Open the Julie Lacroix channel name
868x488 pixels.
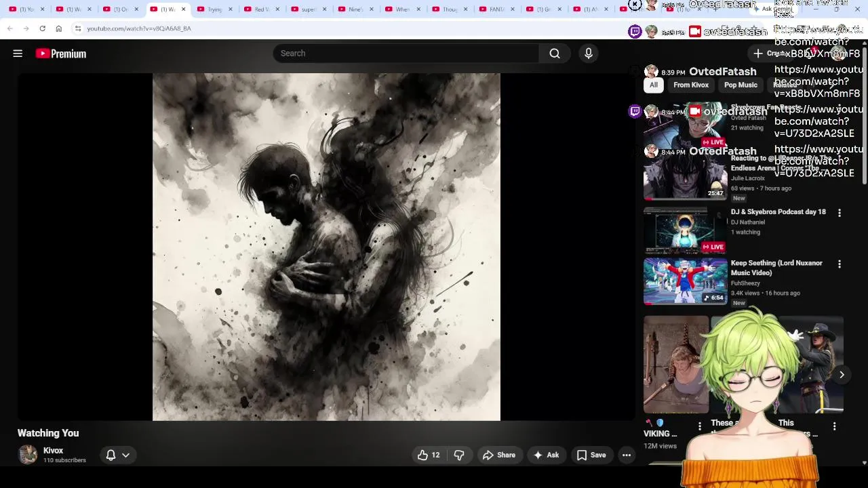coord(748,178)
